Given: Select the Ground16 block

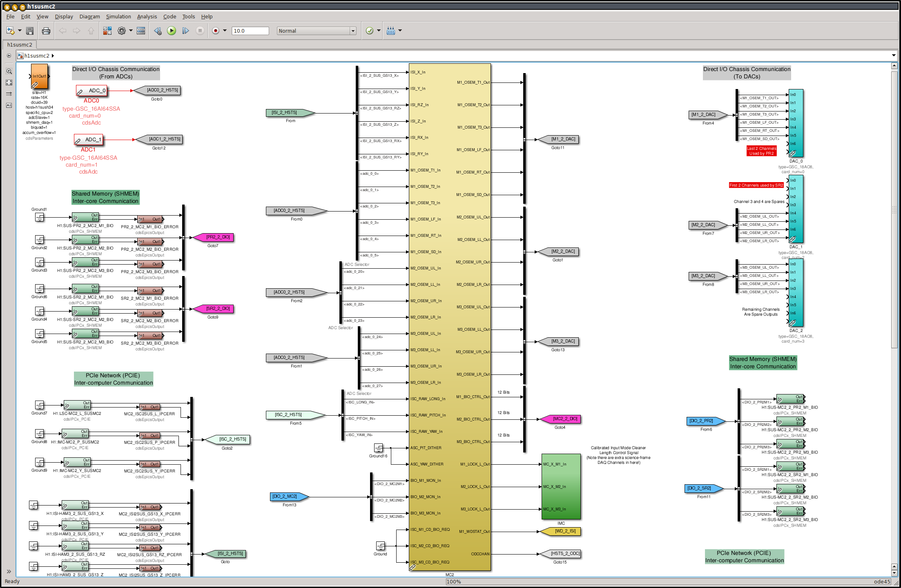Looking at the screenshot, I should 379,448.
